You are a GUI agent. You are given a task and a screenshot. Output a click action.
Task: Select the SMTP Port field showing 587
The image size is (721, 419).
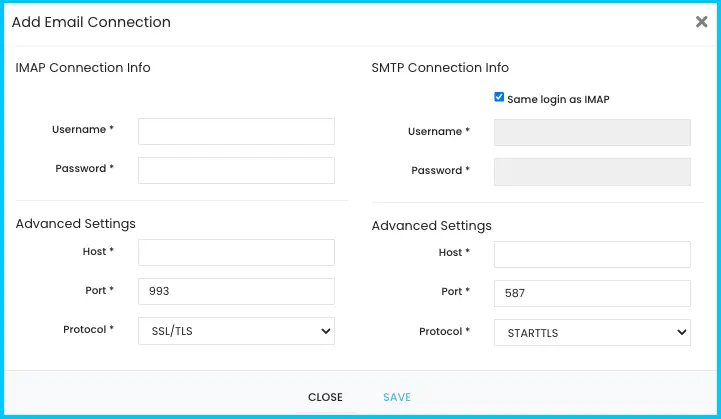coord(592,293)
